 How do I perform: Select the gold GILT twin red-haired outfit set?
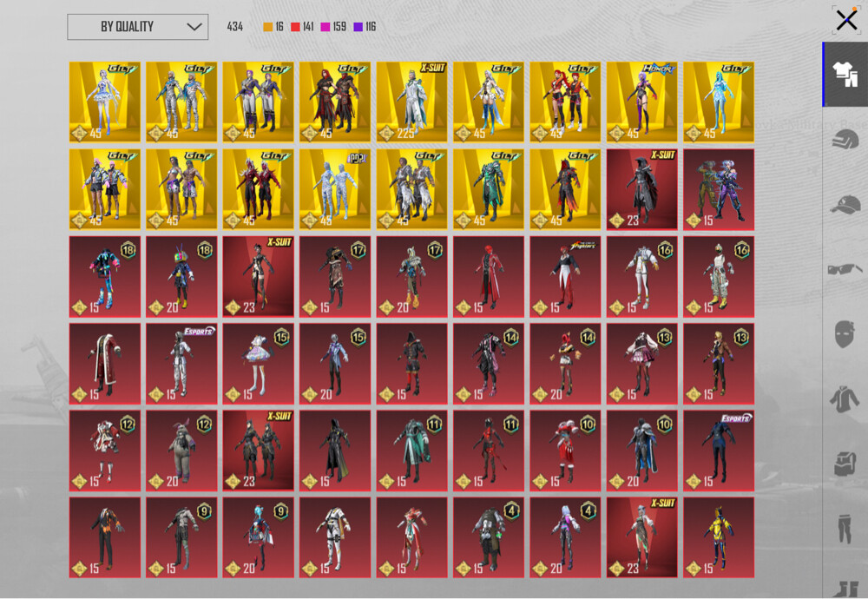coord(565,102)
